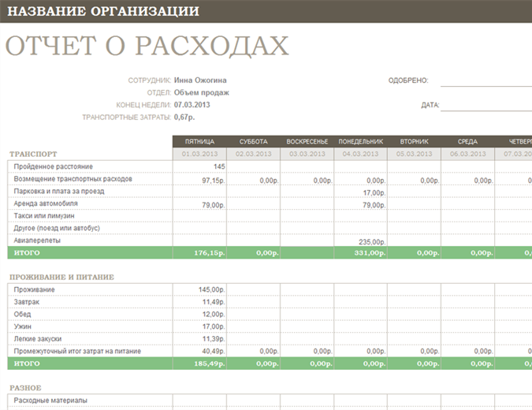
Task: Select Monday parking cell 17,00р.
Action: click(x=373, y=192)
